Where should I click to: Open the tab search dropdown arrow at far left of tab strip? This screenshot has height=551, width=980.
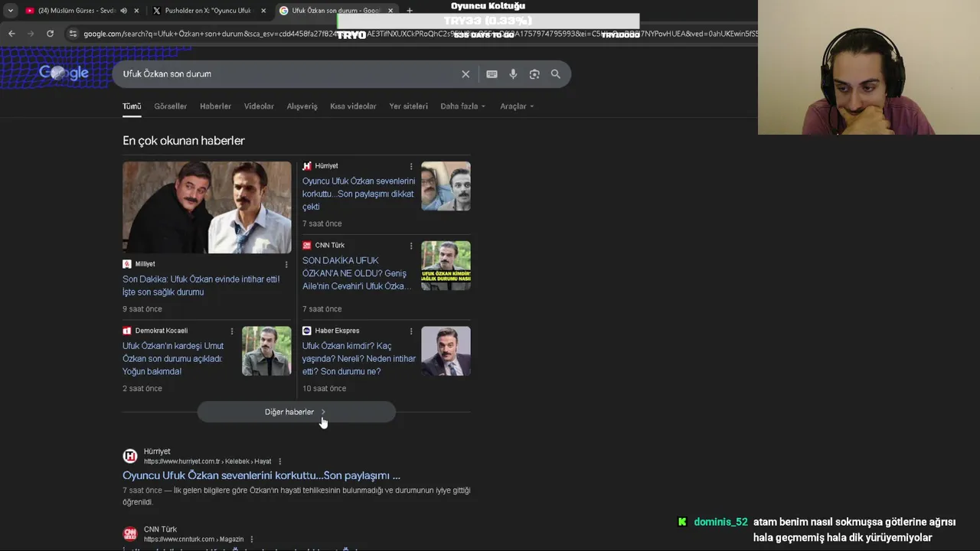coord(10,11)
